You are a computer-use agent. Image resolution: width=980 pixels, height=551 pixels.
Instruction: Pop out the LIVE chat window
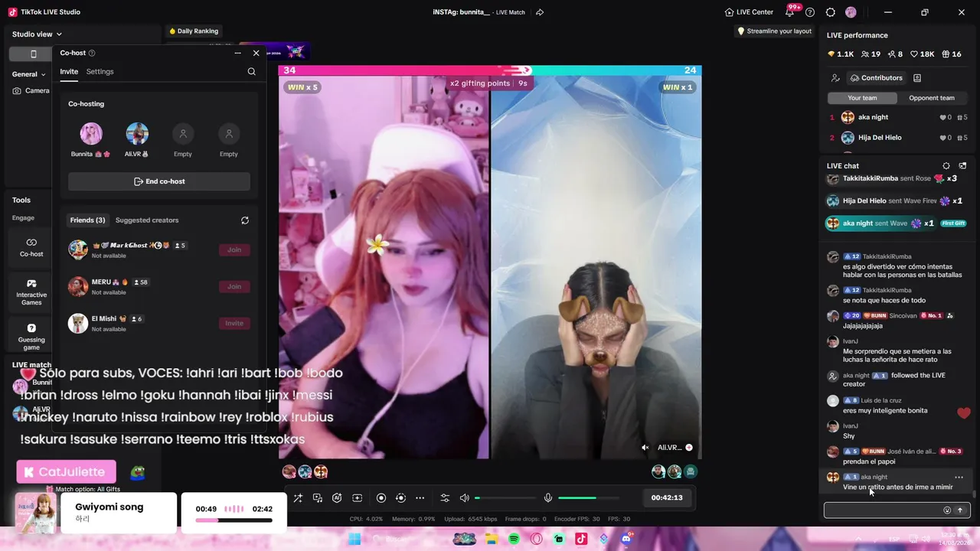[962, 166]
